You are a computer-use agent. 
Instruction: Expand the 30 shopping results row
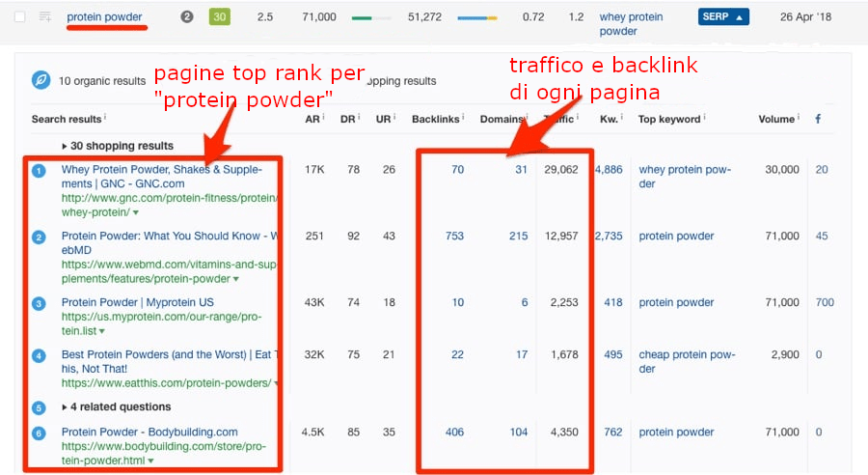[x=118, y=146]
